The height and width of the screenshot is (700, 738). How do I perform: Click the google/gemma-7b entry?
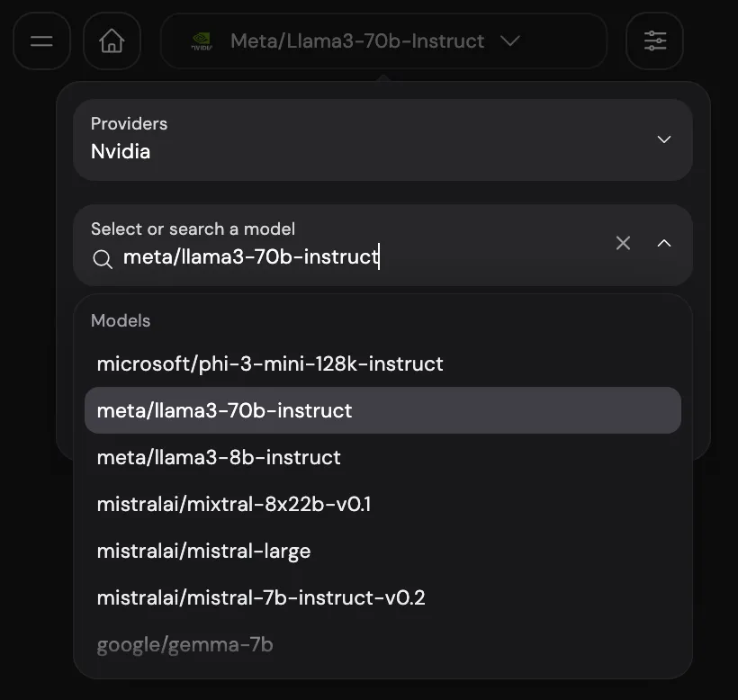(x=184, y=644)
